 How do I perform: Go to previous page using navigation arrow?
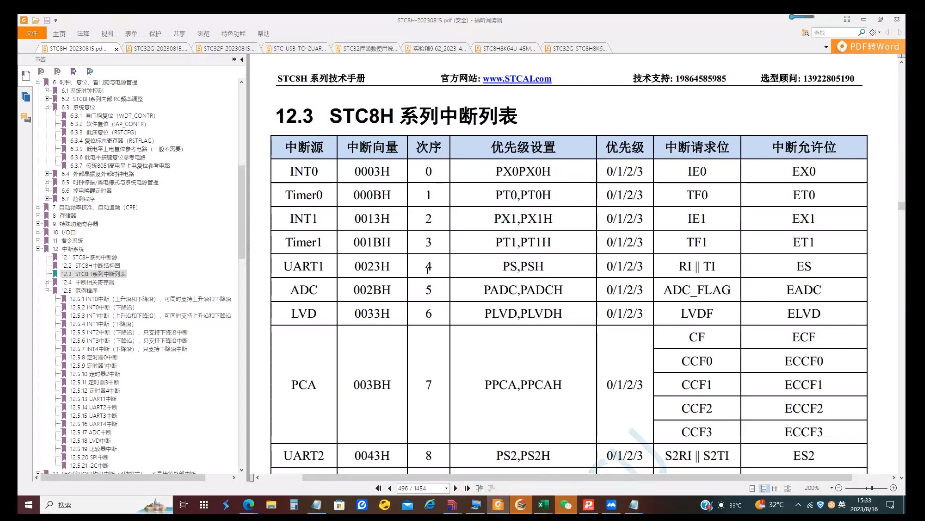point(388,488)
